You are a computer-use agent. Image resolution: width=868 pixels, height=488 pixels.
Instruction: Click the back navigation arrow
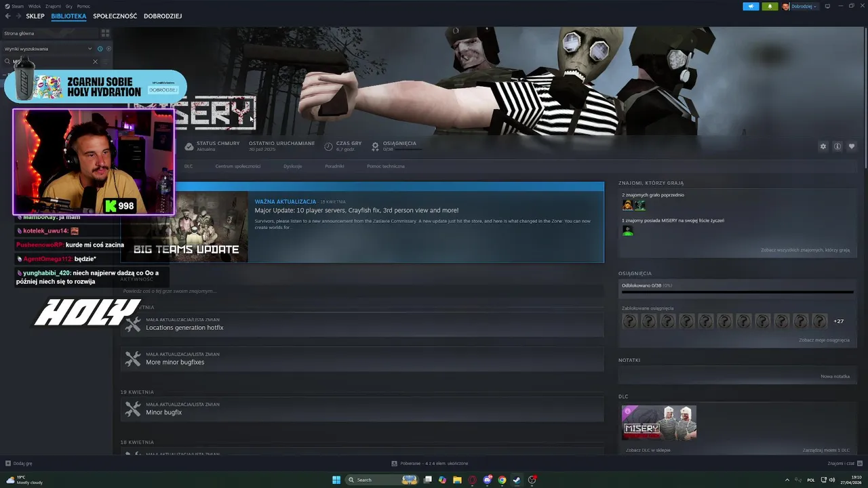pyautogui.click(x=7, y=16)
